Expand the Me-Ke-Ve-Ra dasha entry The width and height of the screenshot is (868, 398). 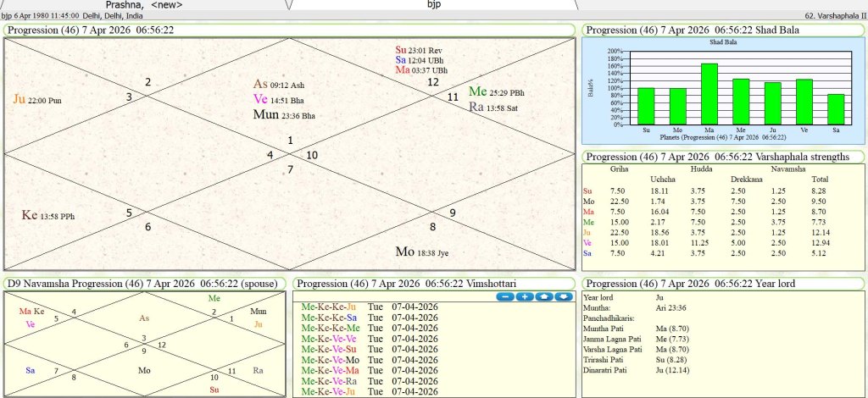330,380
